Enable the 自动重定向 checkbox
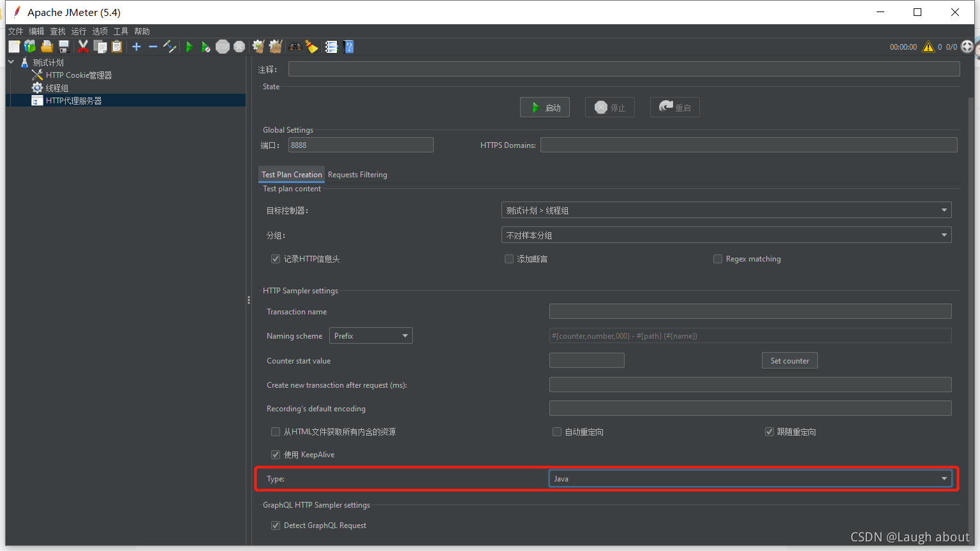980x551 pixels. coord(557,432)
